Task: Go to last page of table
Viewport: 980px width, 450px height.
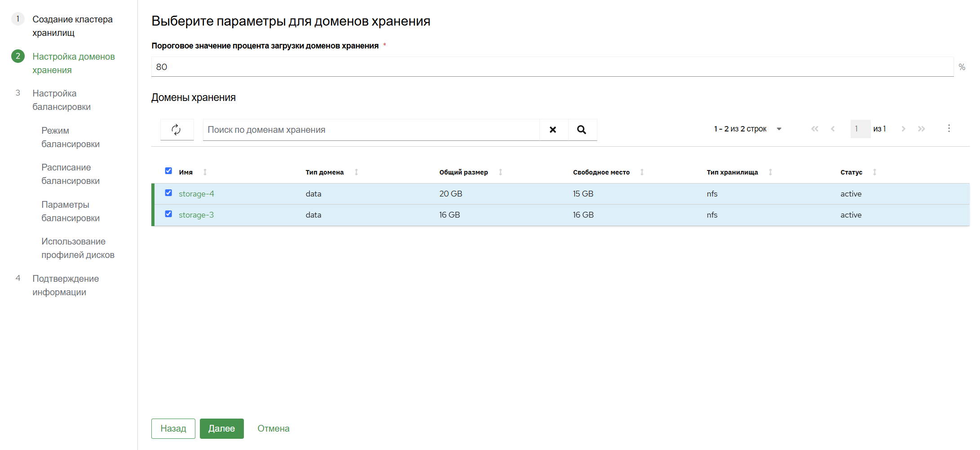Action: coord(922,129)
